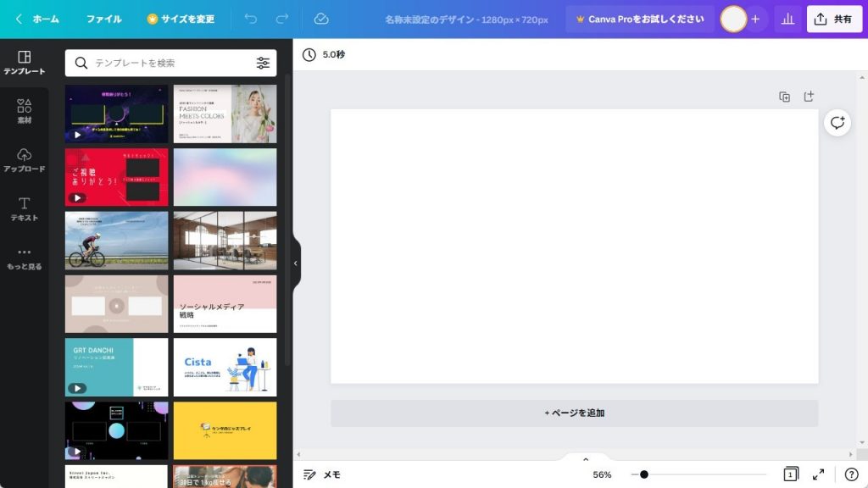
Task: Open the ファイル menu
Action: (x=103, y=19)
